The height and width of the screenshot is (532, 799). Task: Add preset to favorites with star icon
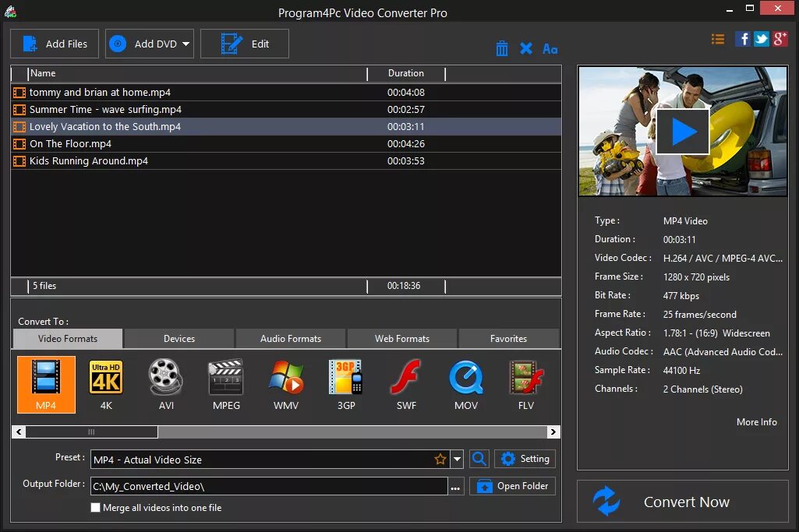pyautogui.click(x=440, y=460)
